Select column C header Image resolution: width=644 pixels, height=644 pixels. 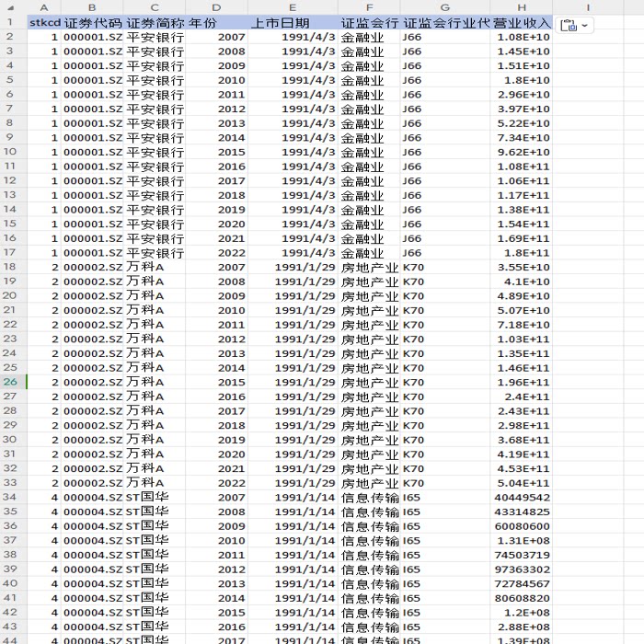tap(155, 7)
